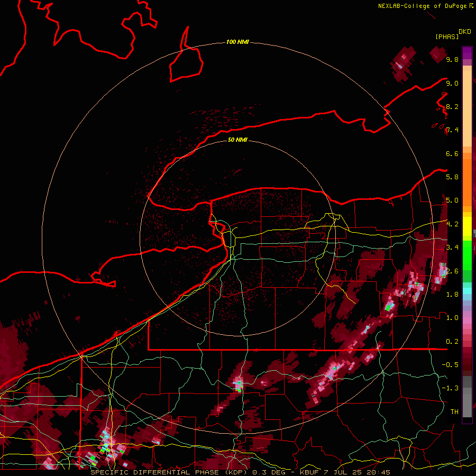Click the 5.8 scale value
This screenshot has width=476, height=476.
click(452, 177)
